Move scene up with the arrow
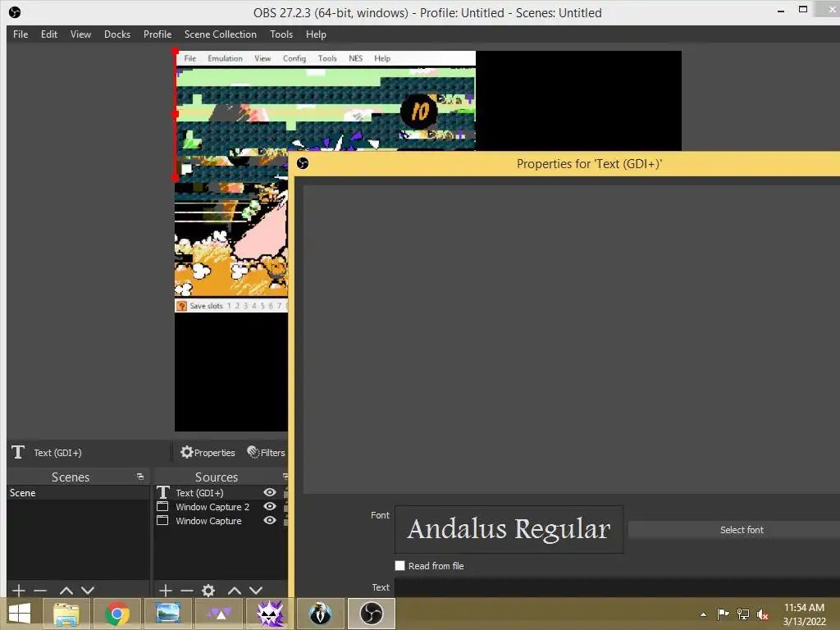This screenshot has height=630, width=840. 66,591
